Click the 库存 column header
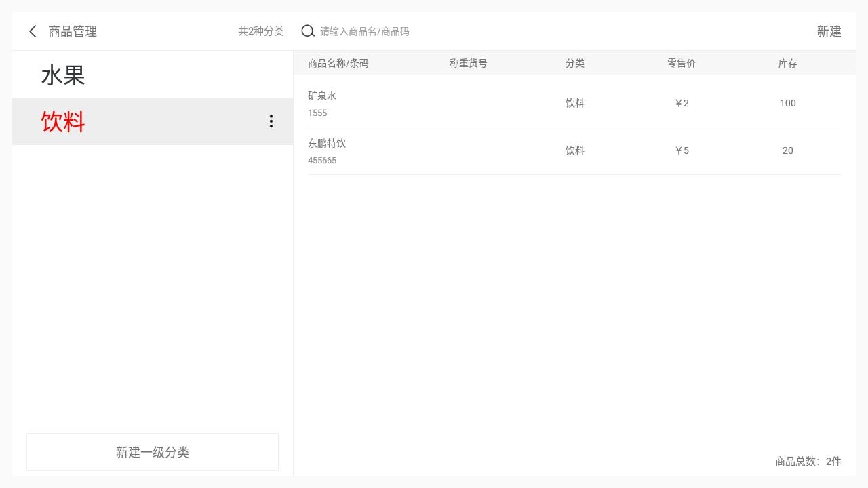 tap(788, 63)
